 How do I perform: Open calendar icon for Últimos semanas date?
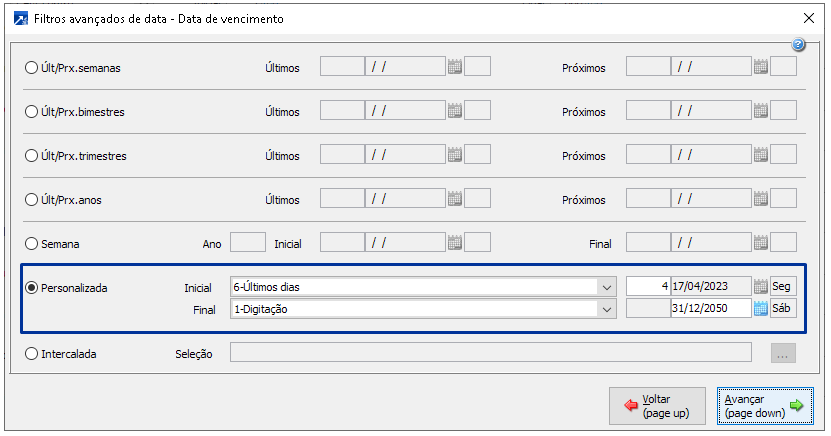(455, 67)
